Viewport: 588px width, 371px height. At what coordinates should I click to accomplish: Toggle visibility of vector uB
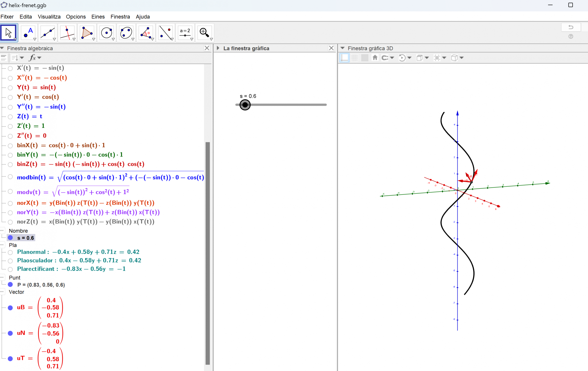(10, 308)
